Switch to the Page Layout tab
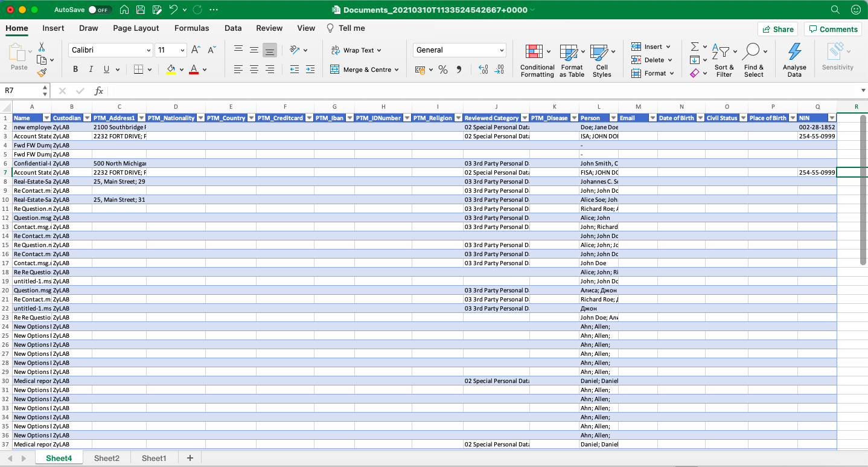 pos(136,28)
